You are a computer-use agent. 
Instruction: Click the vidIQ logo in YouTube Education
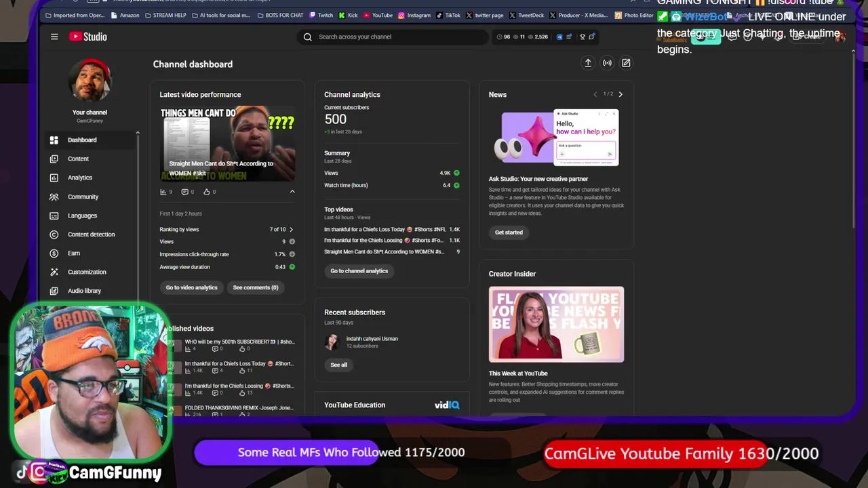click(x=447, y=405)
